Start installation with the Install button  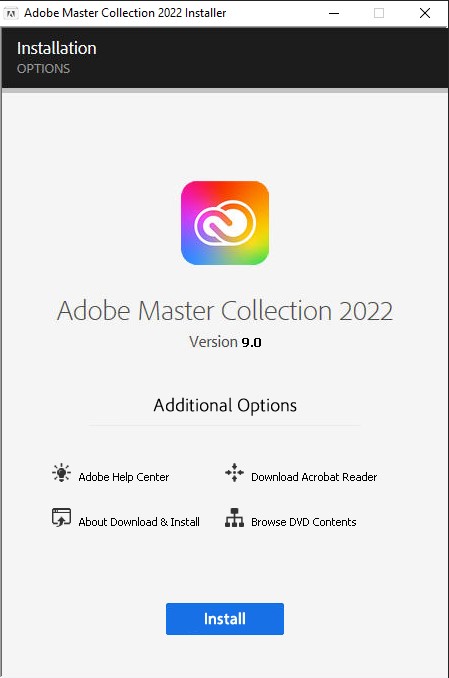point(225,619)
